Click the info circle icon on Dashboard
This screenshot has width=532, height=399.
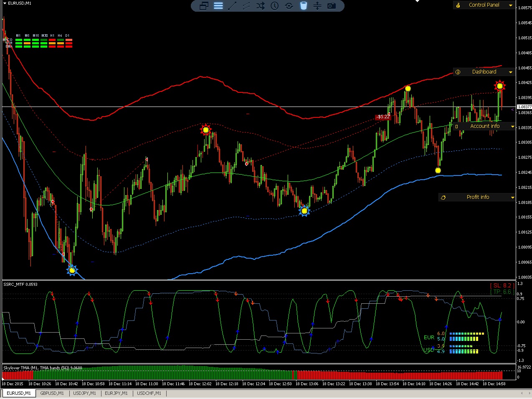458,72
